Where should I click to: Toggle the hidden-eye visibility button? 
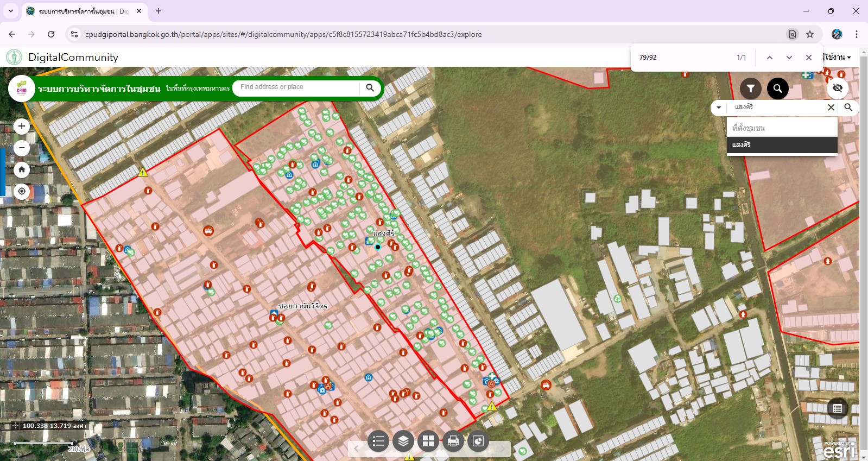[x=838, y=88]
